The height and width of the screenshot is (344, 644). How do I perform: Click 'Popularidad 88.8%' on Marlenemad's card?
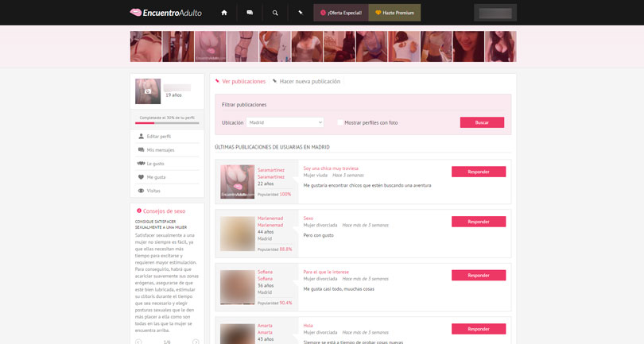point(275,249)
